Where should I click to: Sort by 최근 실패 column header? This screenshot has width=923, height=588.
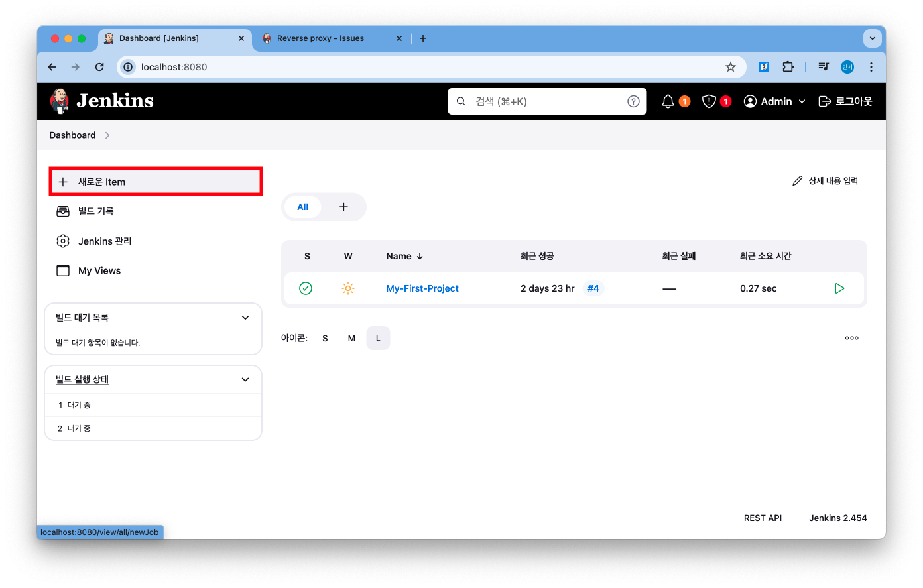(679, 256)
